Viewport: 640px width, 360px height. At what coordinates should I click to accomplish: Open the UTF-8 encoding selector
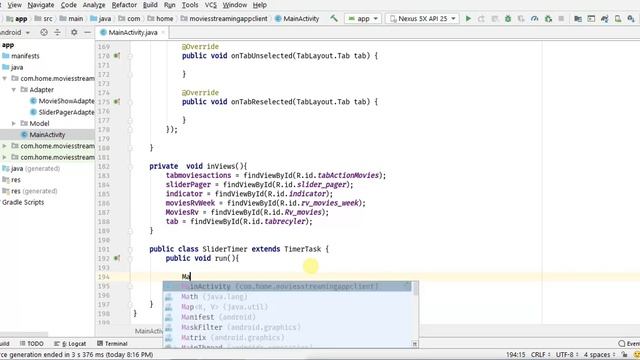[567, 355]
